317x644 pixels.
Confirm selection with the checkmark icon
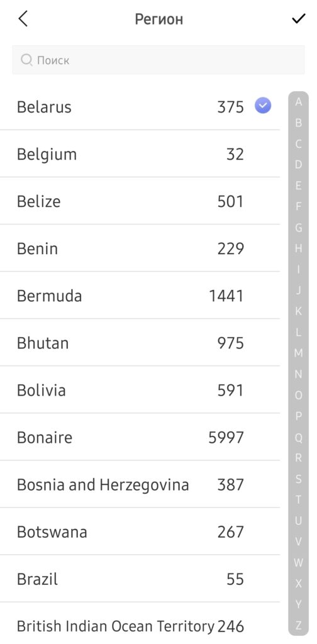click(299, 19)
